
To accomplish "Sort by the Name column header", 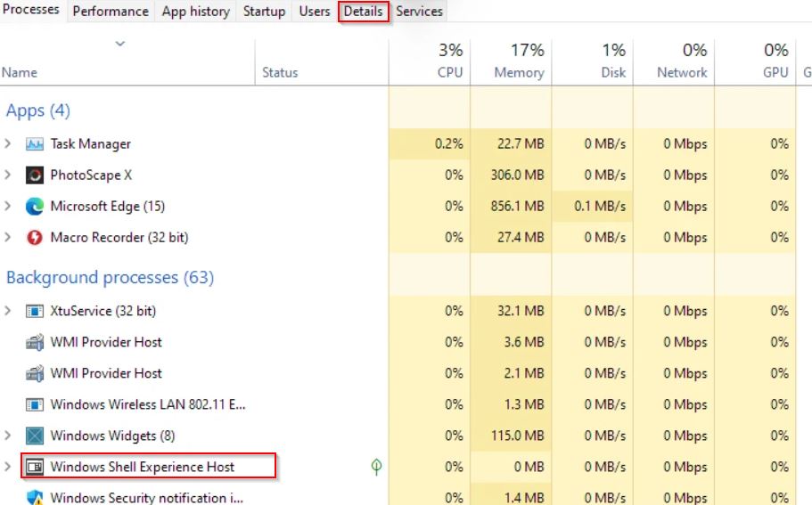I will click(19, 72).
